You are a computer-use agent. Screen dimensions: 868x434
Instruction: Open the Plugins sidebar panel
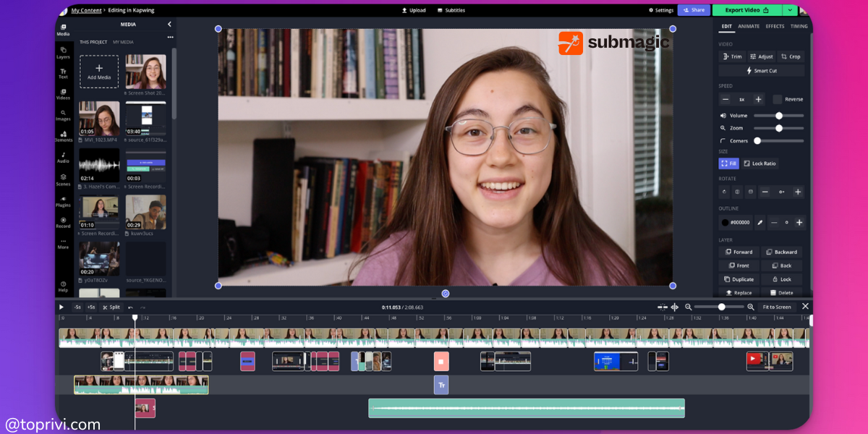tap(63, 201)
